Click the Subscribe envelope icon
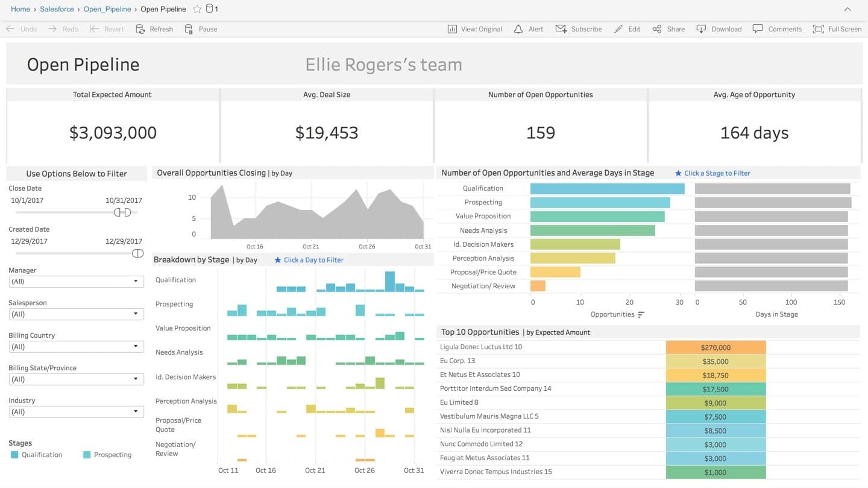The image size is (868, 488). tap(561, 29)
